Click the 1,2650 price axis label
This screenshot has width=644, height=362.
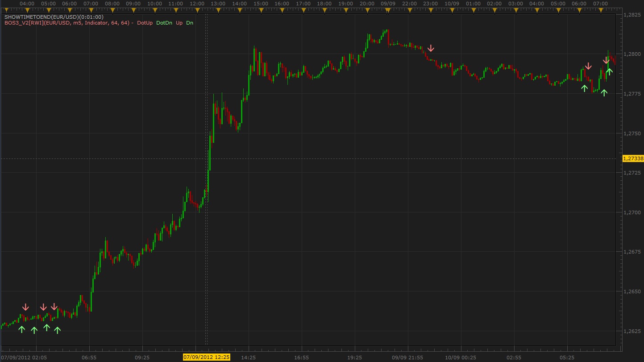click(x=632, y=291)
